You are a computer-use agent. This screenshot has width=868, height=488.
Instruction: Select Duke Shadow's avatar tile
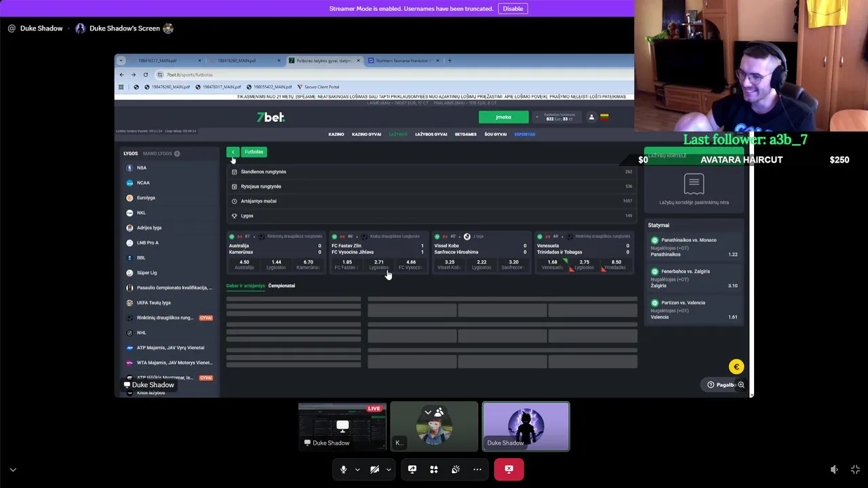coord(526,426)
